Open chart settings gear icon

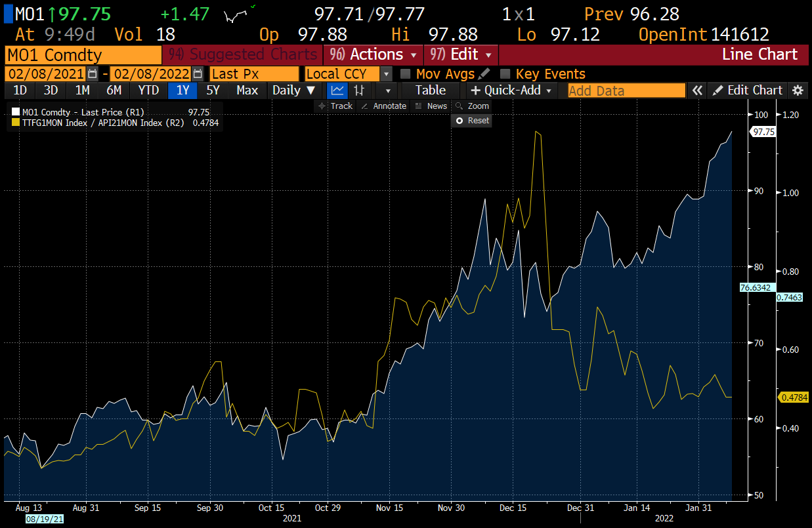[798, 91]
